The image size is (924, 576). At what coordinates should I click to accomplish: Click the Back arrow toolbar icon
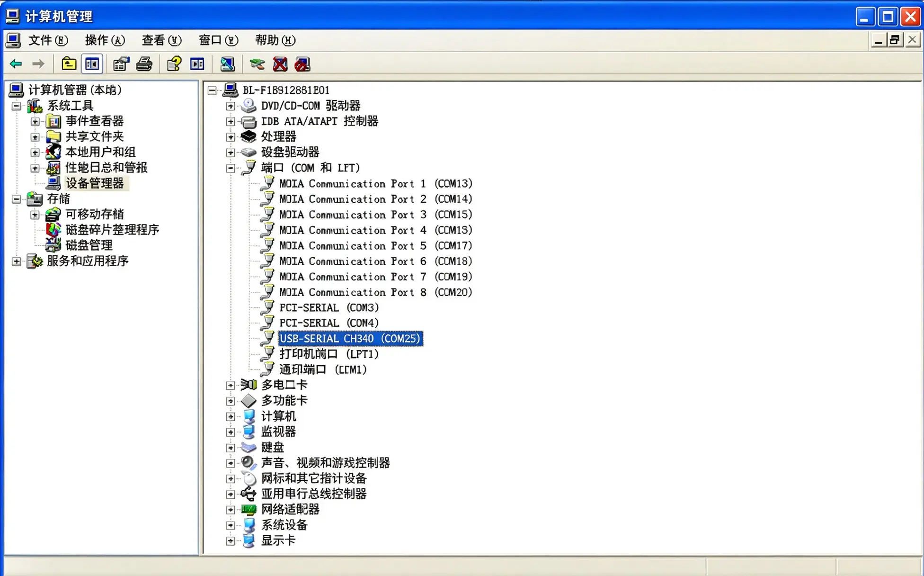coord(16,64)
